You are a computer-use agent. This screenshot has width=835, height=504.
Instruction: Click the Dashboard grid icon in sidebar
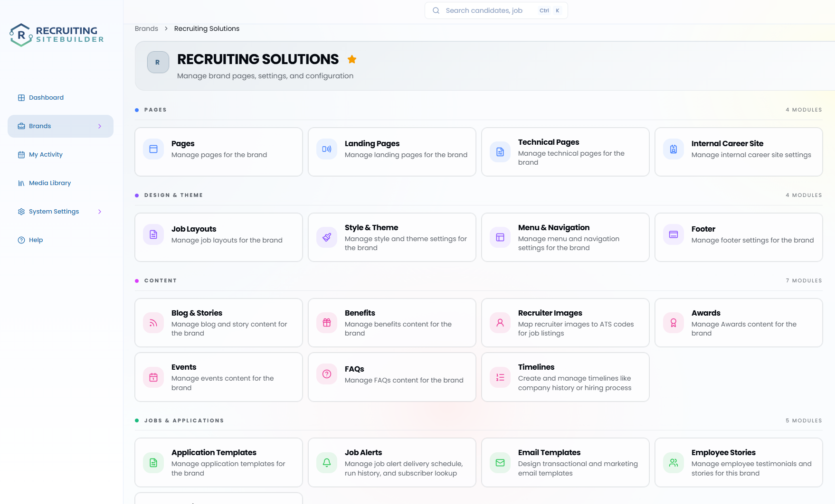click(21, 98)
